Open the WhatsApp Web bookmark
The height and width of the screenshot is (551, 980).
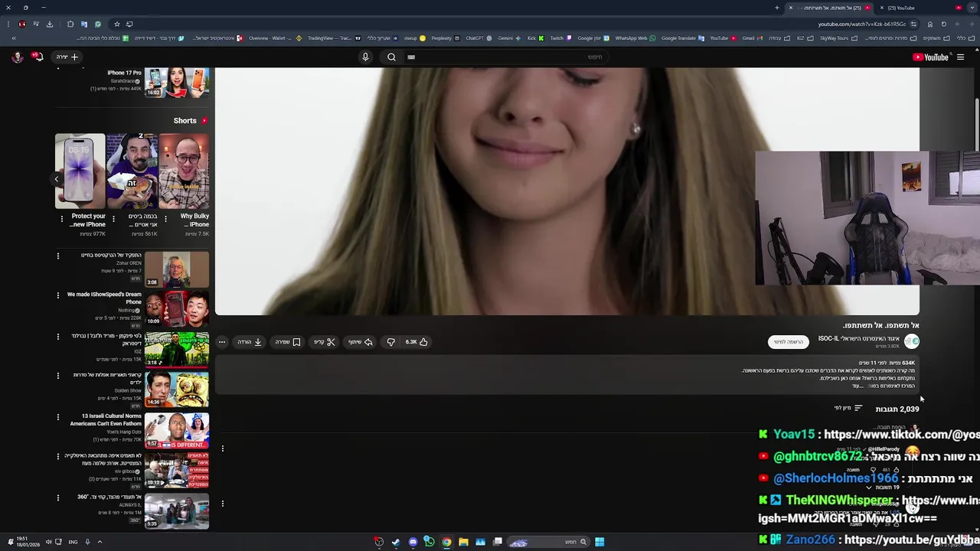[635, 37]
